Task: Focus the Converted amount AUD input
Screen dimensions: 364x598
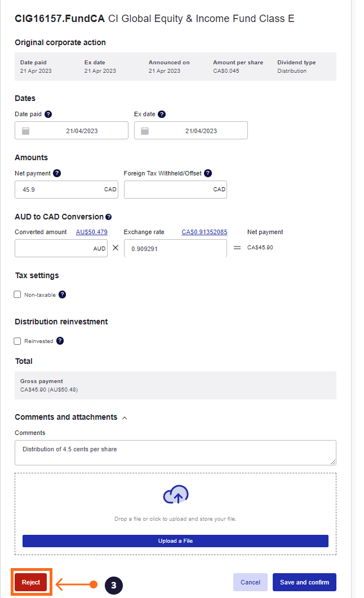Action: (61, 248)
